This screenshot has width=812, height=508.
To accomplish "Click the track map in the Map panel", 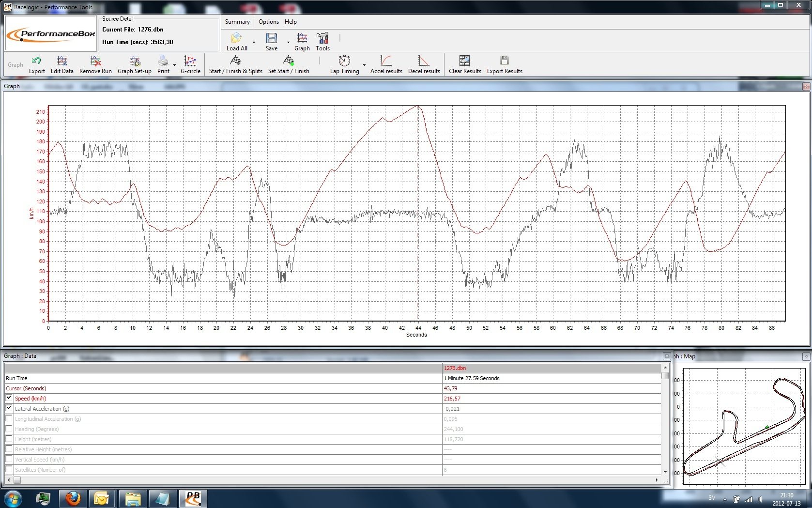I will coord(744,426).
